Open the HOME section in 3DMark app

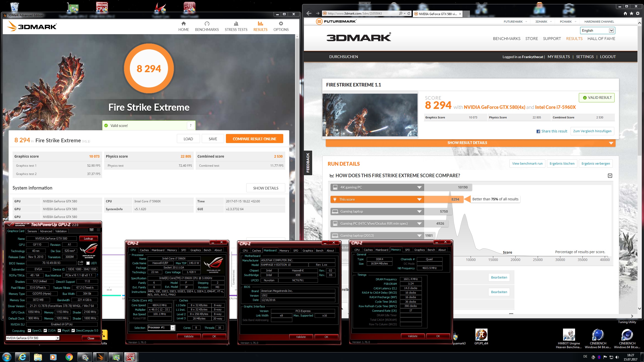[x=183, y=26]
